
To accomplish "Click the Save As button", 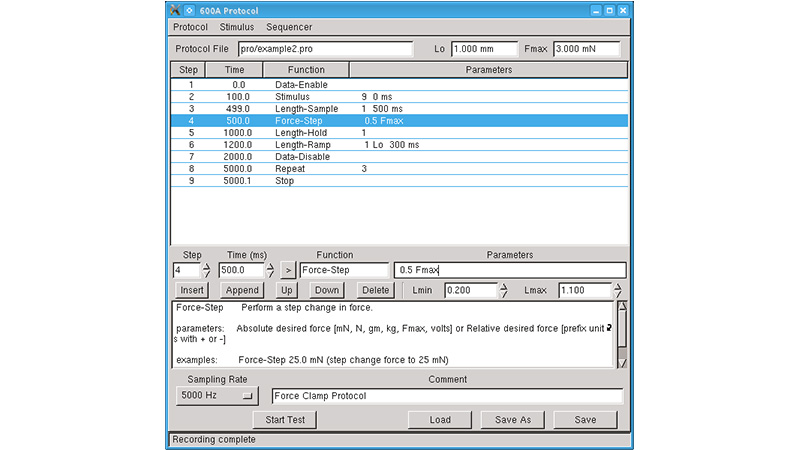I will 513,420.
